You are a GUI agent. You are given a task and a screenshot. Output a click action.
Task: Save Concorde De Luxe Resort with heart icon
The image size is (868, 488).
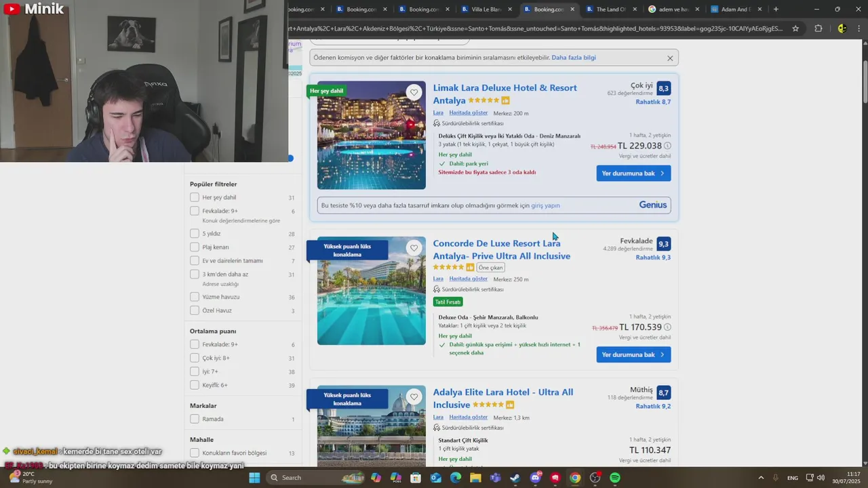(414, 248)
